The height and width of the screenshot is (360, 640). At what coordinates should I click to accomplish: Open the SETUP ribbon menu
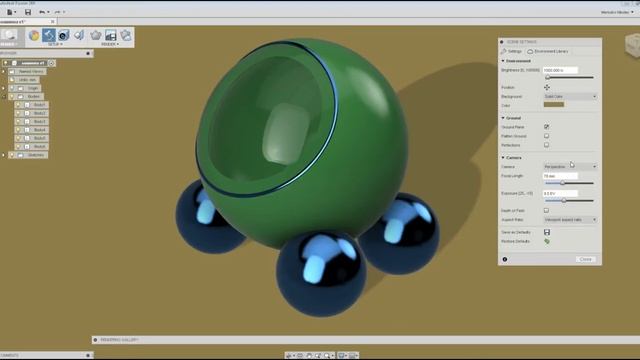(55, 44)
